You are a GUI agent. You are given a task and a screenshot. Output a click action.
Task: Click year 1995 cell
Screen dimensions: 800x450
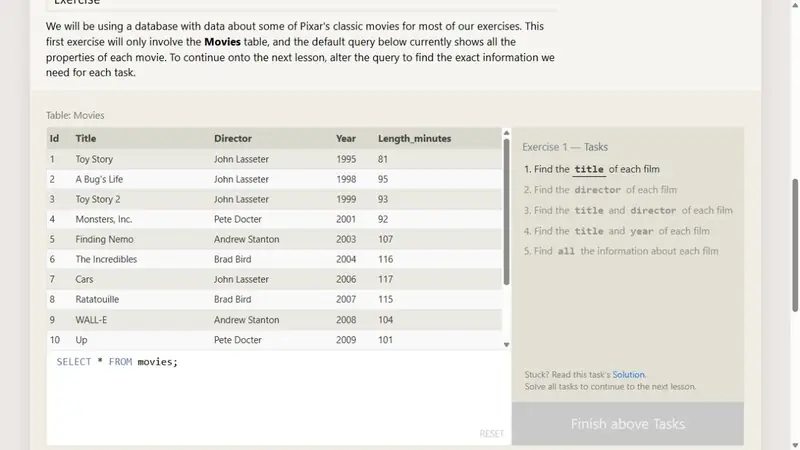tap(346, 159)
